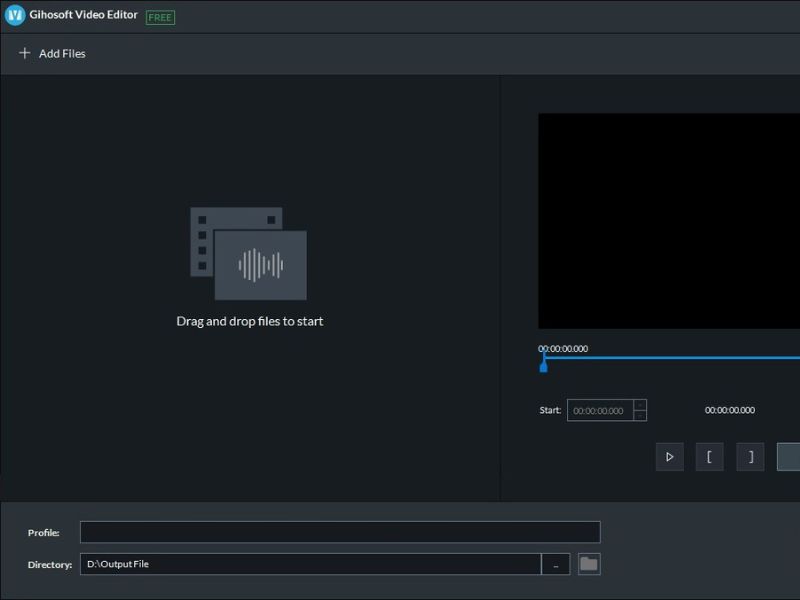Click the green FREE badge

160,17
